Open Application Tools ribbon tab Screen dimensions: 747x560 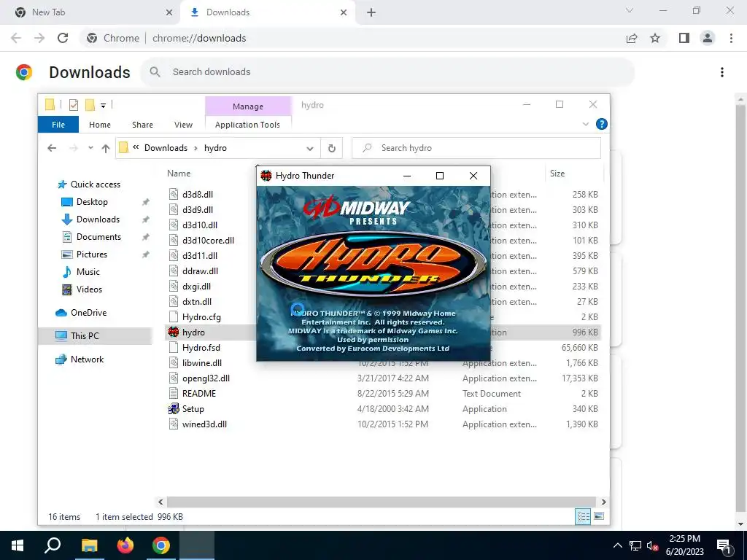pyautogui.click(x=247, y=125)
